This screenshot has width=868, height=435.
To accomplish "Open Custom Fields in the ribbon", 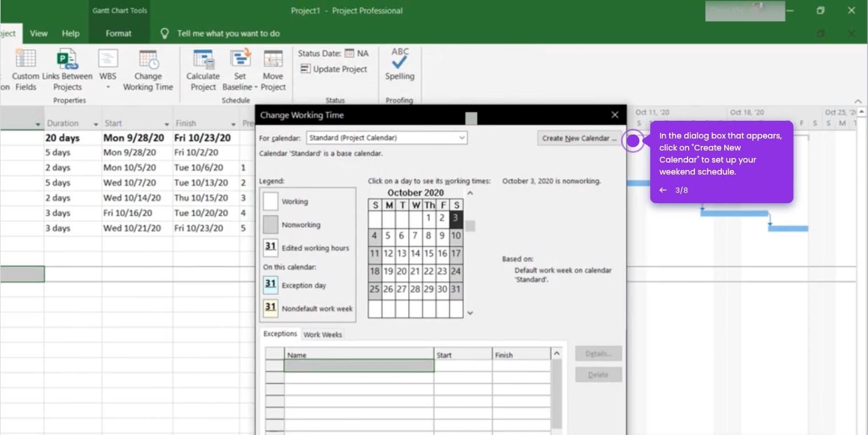I will click(x=25, y=69).
